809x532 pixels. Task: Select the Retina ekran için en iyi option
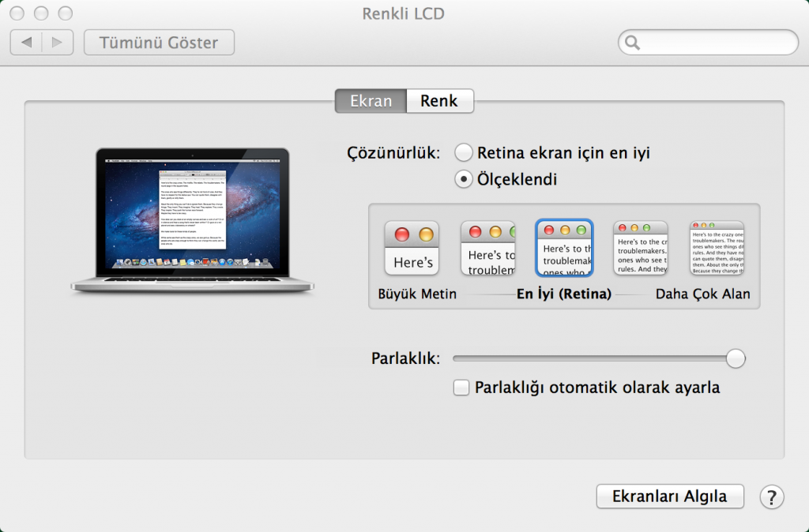[x=464, y=152]
